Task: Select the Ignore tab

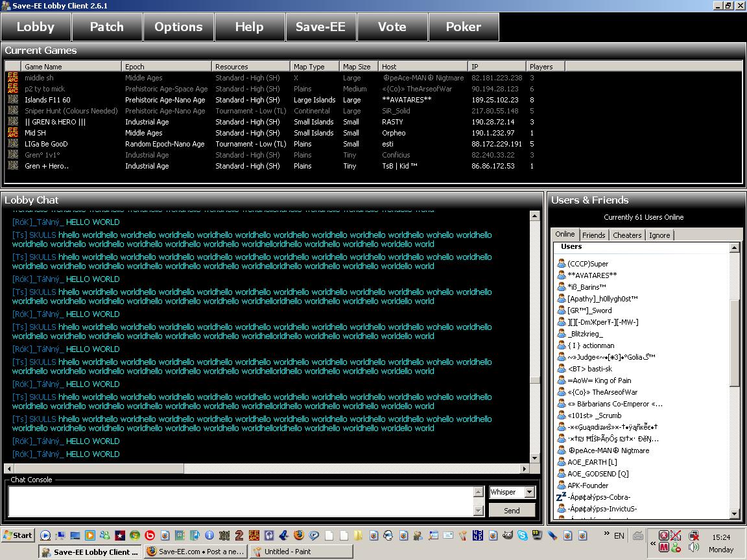Action: click(x=659, y=235)
